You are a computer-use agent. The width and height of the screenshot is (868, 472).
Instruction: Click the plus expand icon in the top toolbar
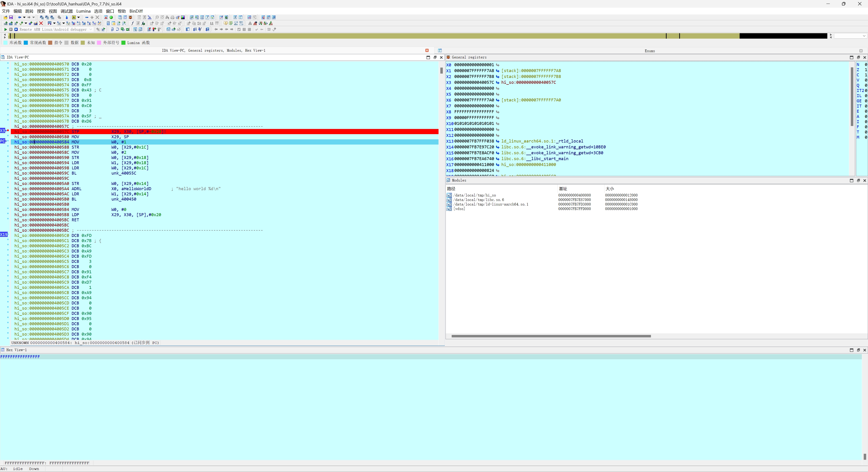click(x=92, y=18)
